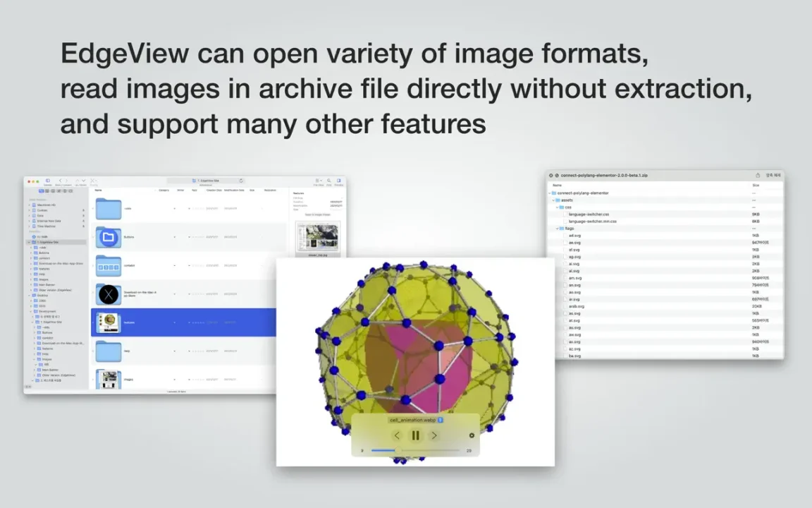The height and width of the screenshot is (508, 812).
Task: Click the assets folder name in archive
Action: [x=567, y=200]
